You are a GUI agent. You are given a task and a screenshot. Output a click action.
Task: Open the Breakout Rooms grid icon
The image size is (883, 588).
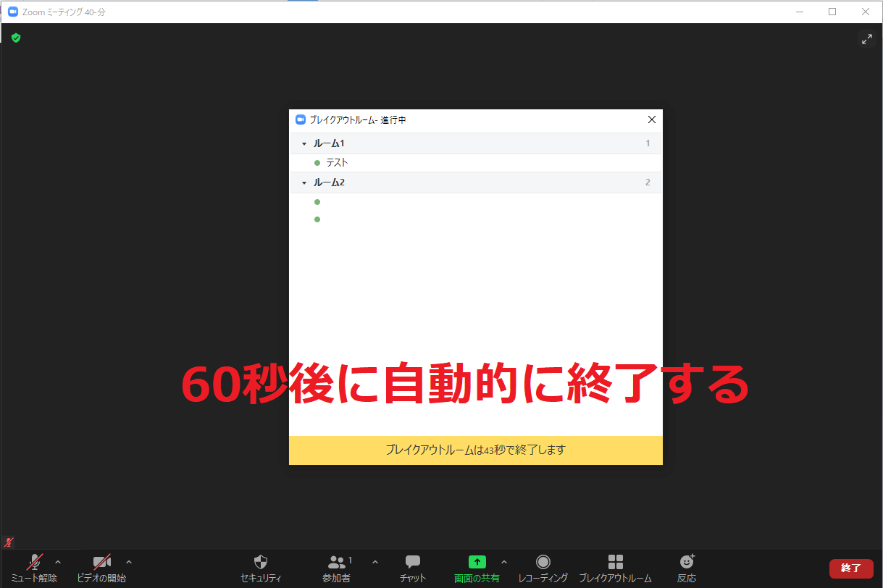615,563
